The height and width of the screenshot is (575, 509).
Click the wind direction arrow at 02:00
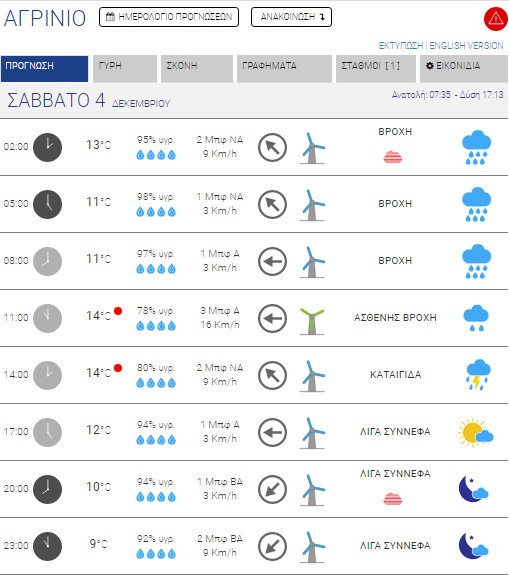[272, 148]
